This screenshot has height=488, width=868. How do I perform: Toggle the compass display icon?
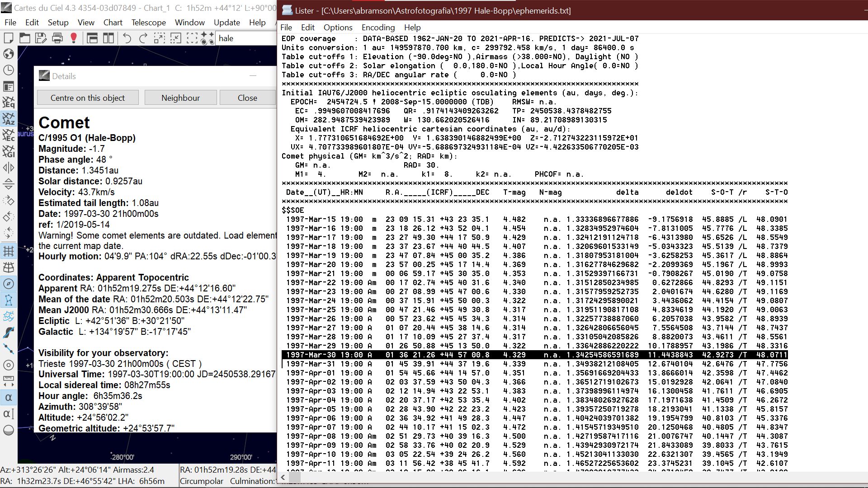[x=9, y=283]
